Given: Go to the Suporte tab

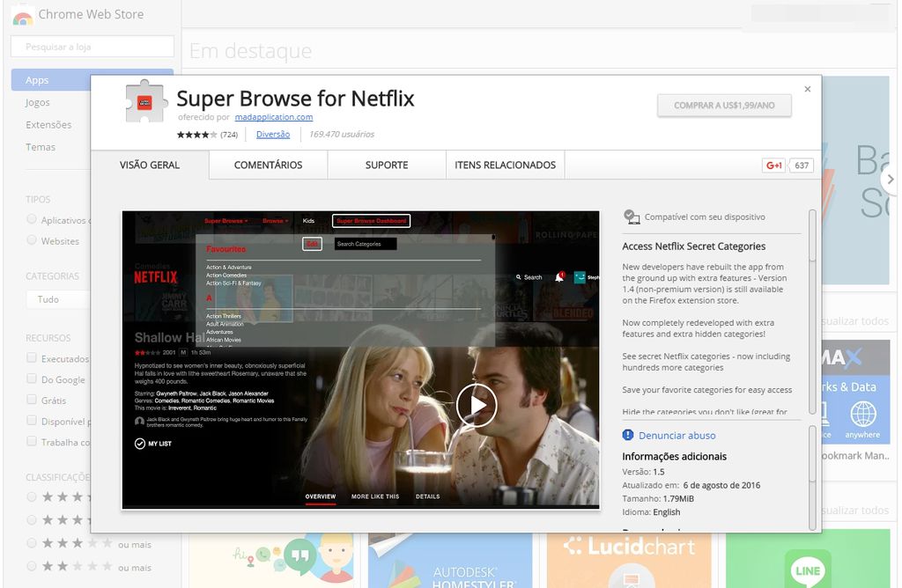Looking at the screenshot, I should click(x=387, y=165).
